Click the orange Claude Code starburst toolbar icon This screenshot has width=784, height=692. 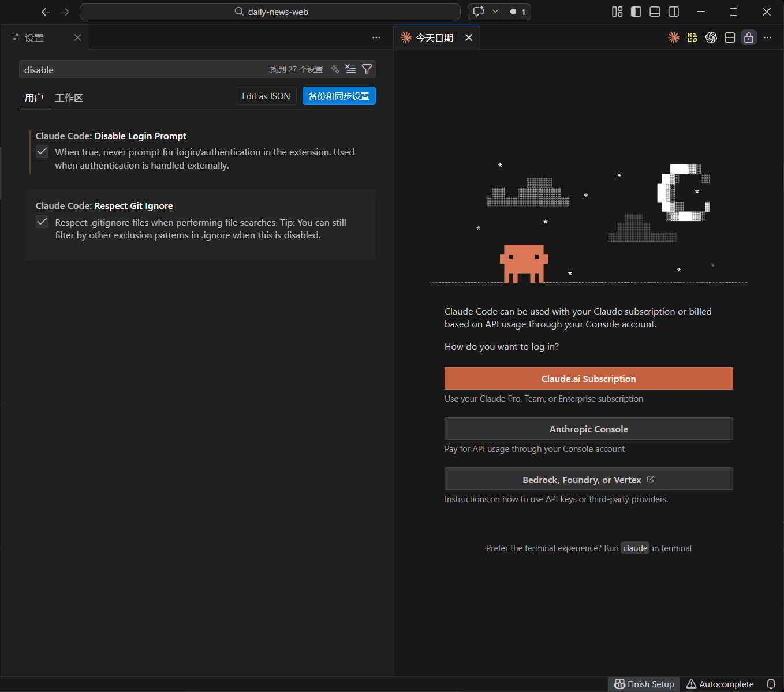674,38
